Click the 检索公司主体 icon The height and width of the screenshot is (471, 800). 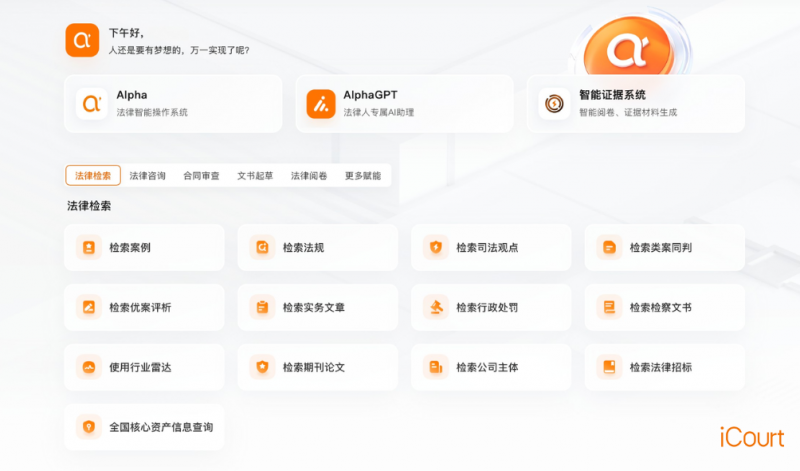tap(436, 367)
